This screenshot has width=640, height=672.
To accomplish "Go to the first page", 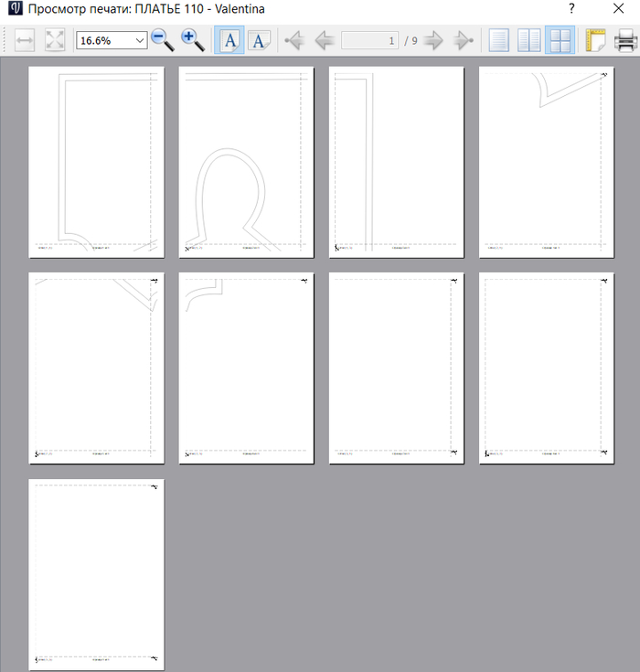I will coord(293,40).
